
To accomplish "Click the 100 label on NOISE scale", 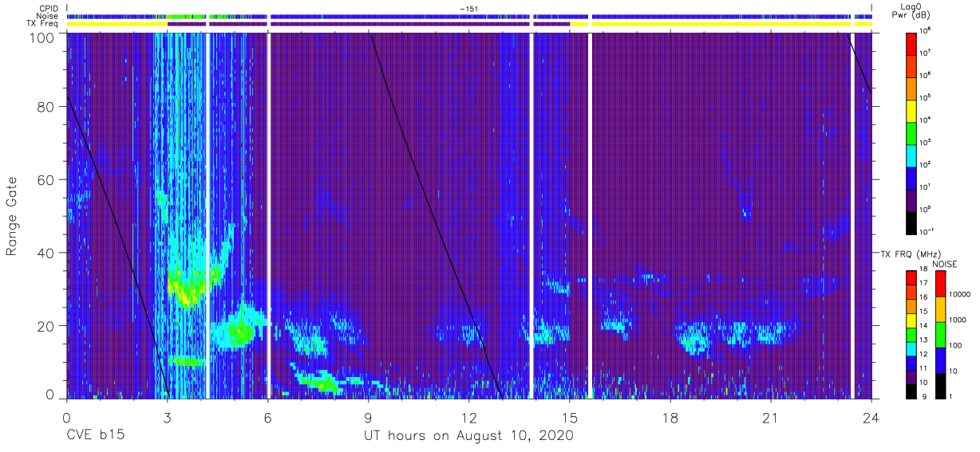I will click(954, 345).
